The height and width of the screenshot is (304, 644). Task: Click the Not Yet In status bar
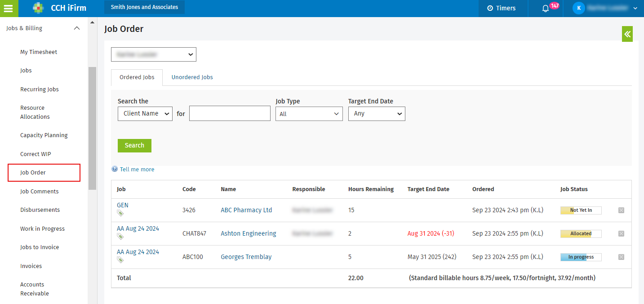[x=581, y=210]
